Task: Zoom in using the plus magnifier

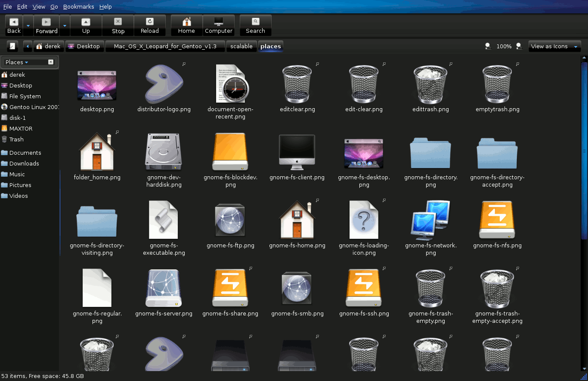Action: [519, 46]
